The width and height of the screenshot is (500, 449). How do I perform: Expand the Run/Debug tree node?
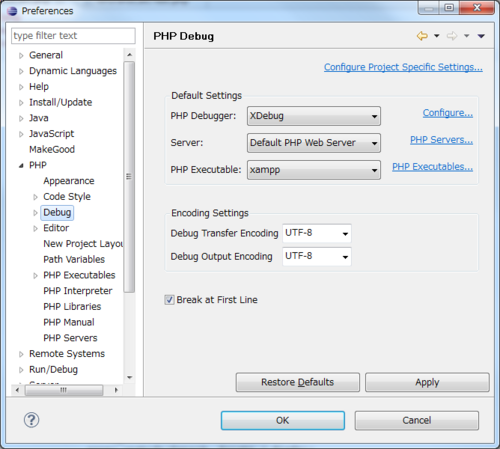pos(21,370)
